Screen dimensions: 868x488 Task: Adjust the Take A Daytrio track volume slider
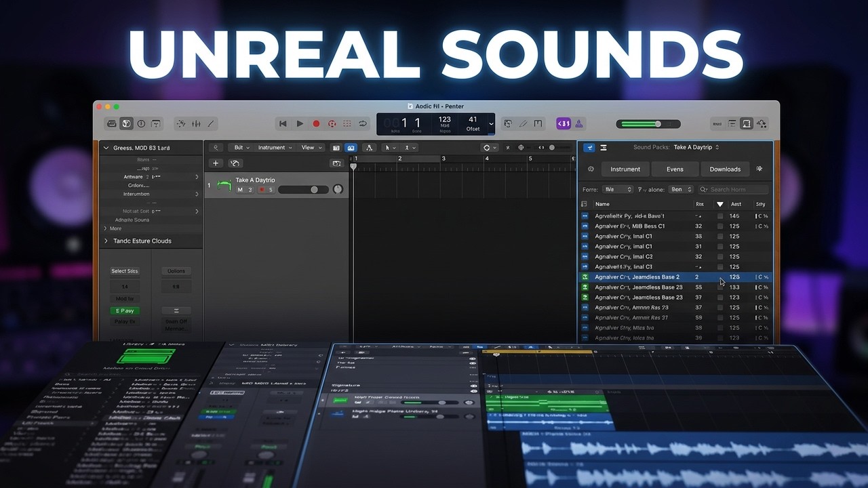[303, 190]
